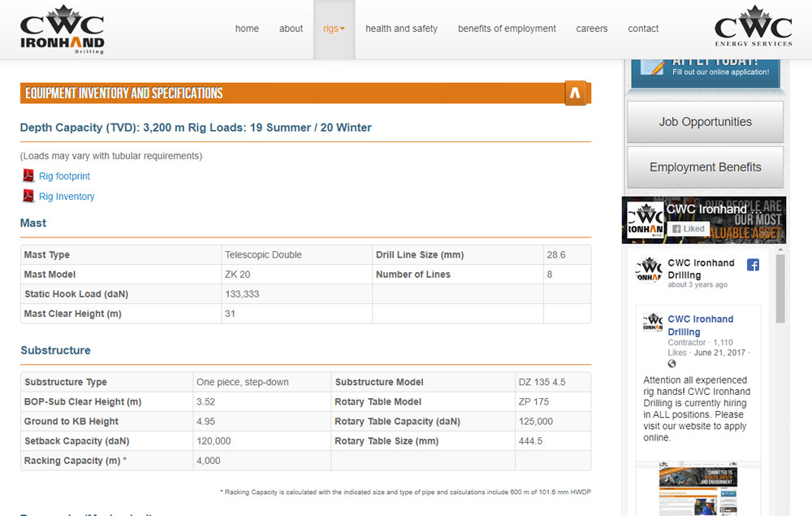Open the rigs dropdown menu
The height and width of the screenshot is (516, 812).
[334, 29]
